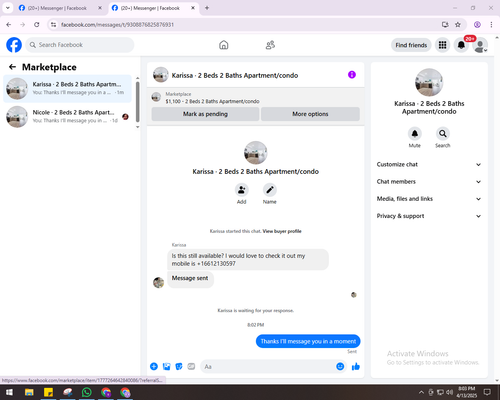
Task: Click the More options button
Action: (310, 114)
